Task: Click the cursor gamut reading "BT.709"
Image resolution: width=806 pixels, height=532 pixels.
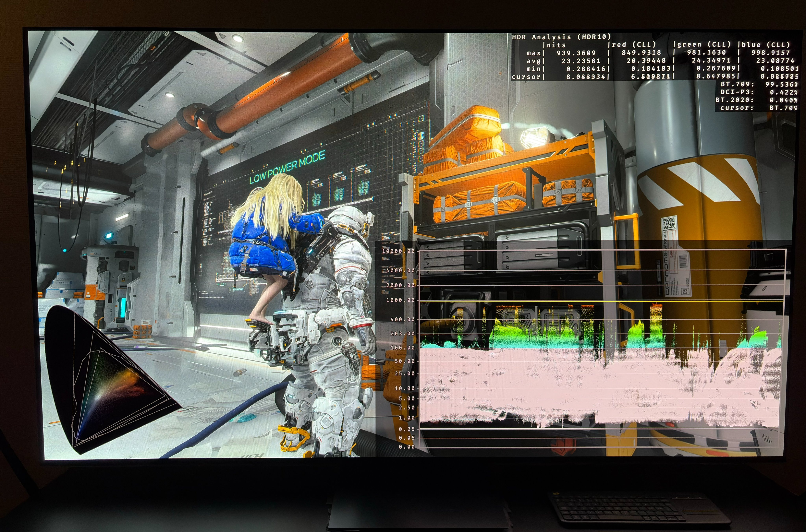Action: (784, 108)
